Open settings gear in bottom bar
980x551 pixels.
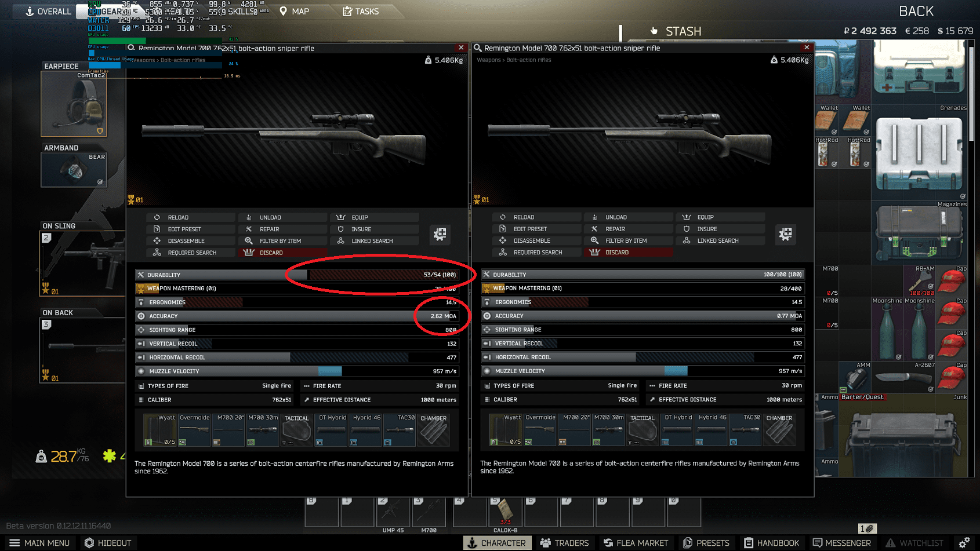pos(964,543)
